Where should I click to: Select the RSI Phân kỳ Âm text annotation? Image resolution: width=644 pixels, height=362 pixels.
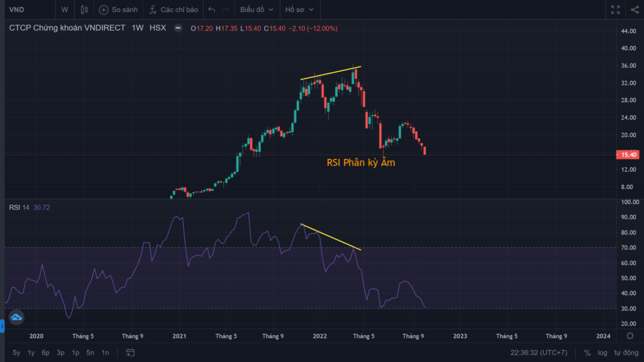click(x=360, y=163)
